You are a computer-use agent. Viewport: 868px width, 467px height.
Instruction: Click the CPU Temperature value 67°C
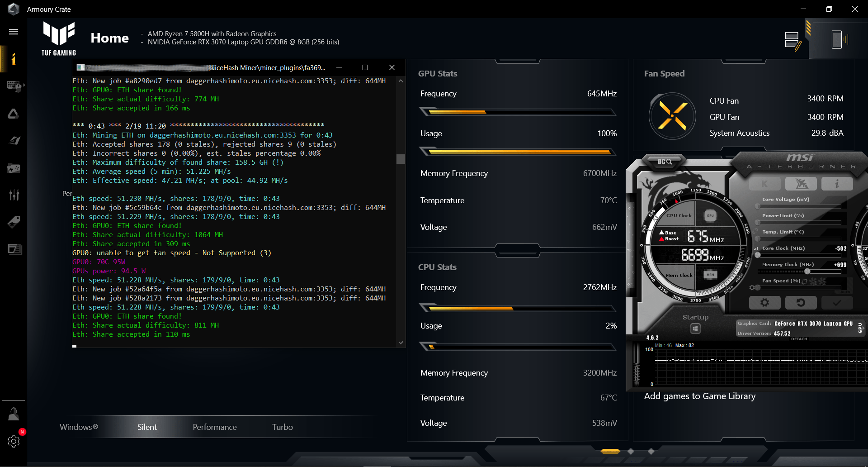[x=609, y=398]
